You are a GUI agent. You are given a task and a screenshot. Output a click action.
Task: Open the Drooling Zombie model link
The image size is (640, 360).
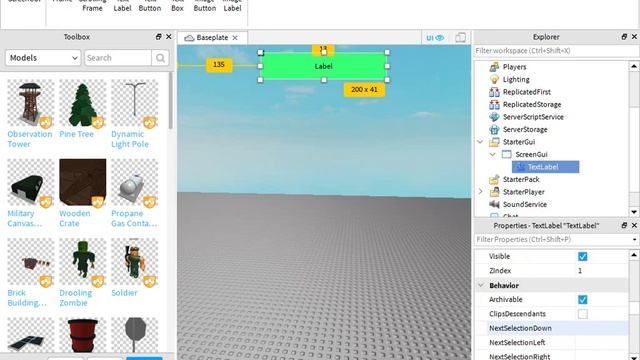76,298
